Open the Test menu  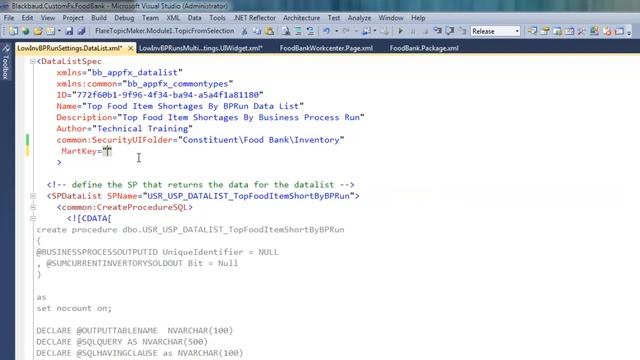333,18
